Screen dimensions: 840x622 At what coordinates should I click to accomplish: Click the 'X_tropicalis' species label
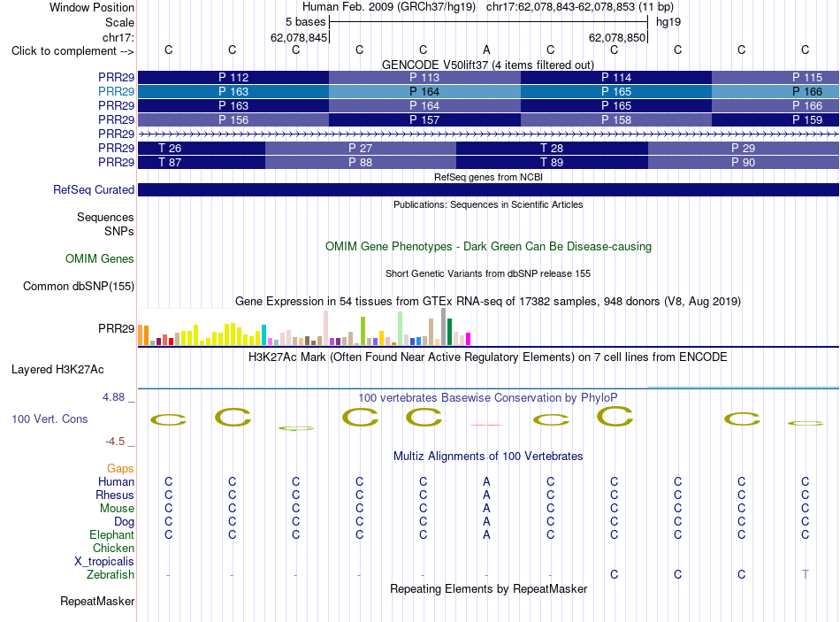tap(104, 562)
